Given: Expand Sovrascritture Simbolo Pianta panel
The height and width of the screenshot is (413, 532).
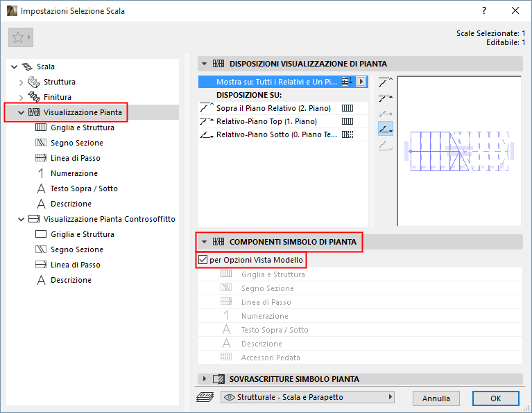Looking at the screenshot, I should [x=204, y=379].
